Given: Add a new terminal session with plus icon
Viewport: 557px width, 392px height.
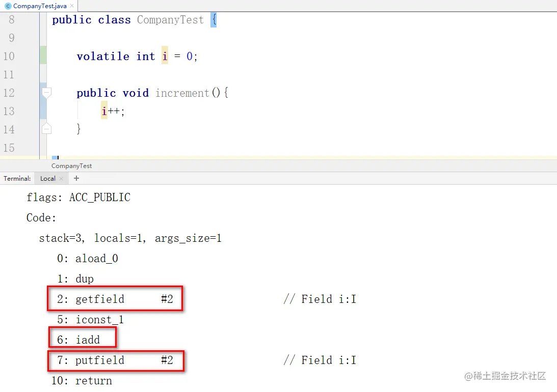Looking at the screenshot, I should [x=76, y=179].
